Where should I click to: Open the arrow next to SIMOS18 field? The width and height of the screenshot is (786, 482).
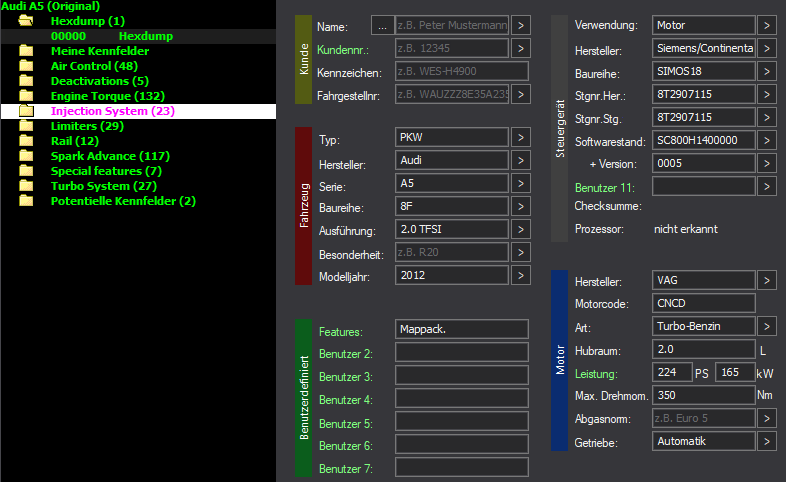coord(766,71)
